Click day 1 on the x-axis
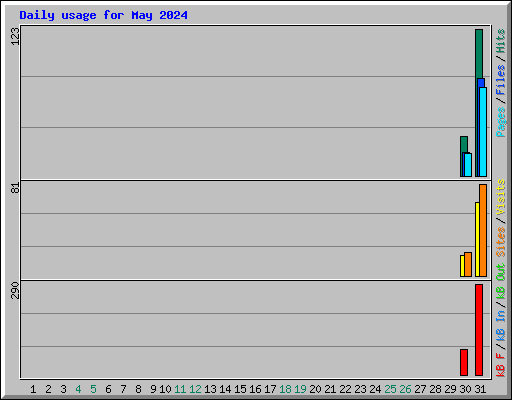Viewport: 512px width, 400px height. tap(33, 389)
